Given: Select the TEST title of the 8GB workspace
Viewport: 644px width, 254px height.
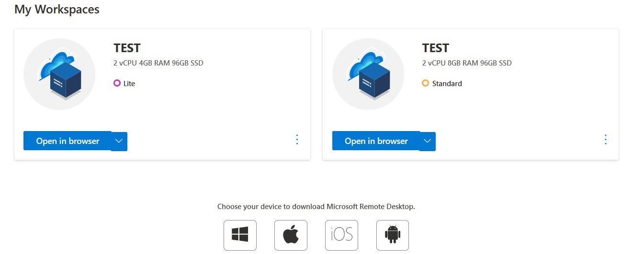Looking at the screenshot, I should click(435, 48).
